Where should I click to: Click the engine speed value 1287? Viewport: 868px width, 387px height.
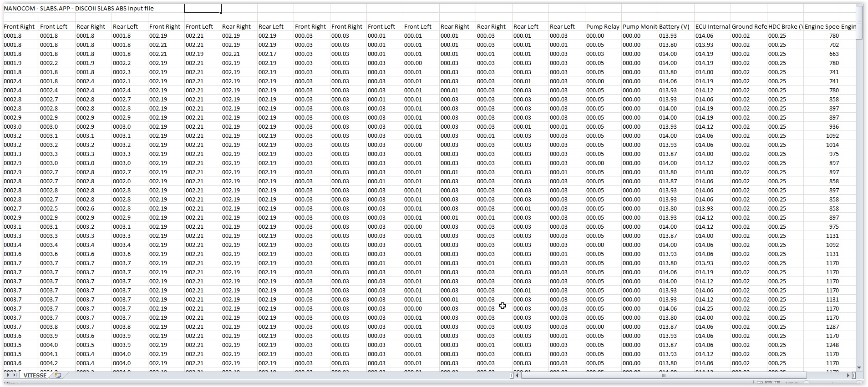(x=832, y=327)
